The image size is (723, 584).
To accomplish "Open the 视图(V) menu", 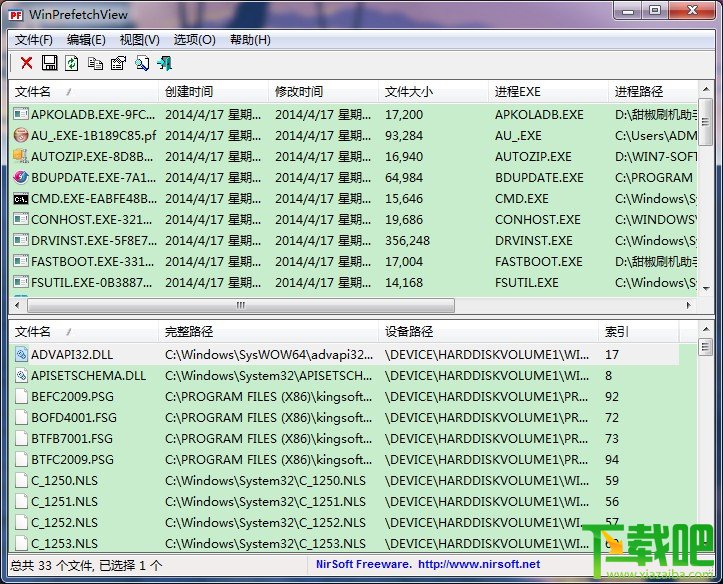I will click(140, 40).
